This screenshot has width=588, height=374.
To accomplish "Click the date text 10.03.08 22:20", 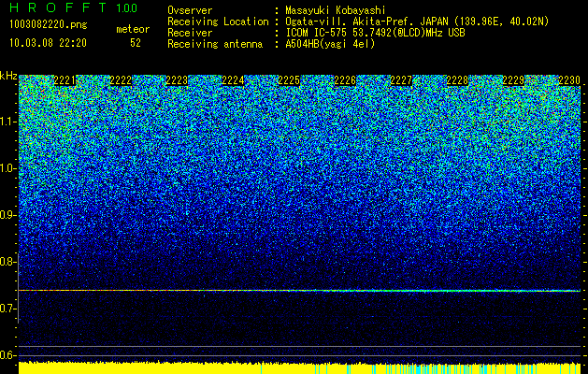I will coord(49,43).
